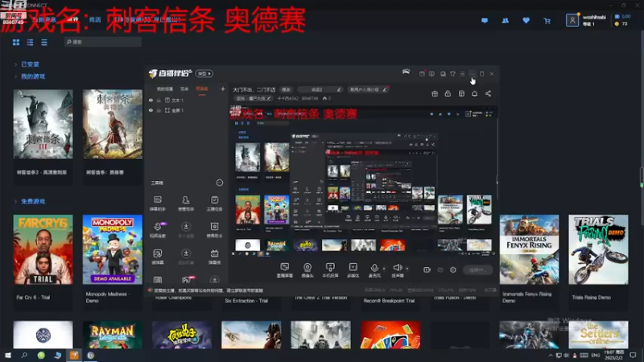This screenshot has width=644, height=362.
Task: Collapse the toolbox panel with the circle button
Action: point(220,183)
